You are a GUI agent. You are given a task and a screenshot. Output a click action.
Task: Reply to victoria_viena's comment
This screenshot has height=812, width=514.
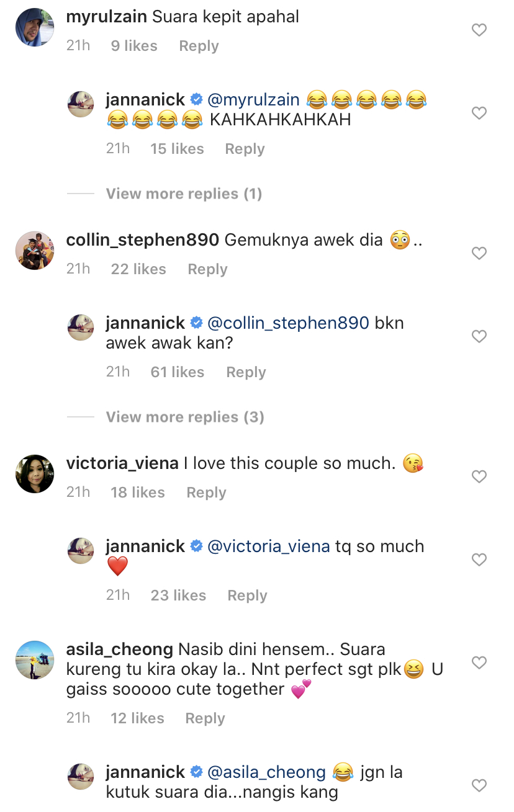point(206,493)
